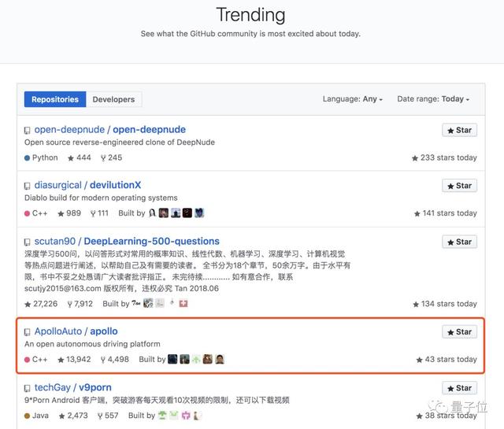Open the open-deepnude repository link
The width and height of the screenshot is (504, 429).
tap(110, 130)
